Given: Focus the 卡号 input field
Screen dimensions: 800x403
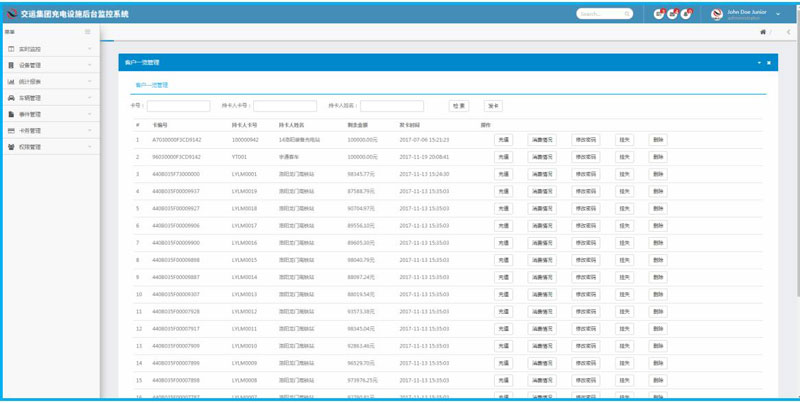Looking at the screenshot, I should coord(178,106).
